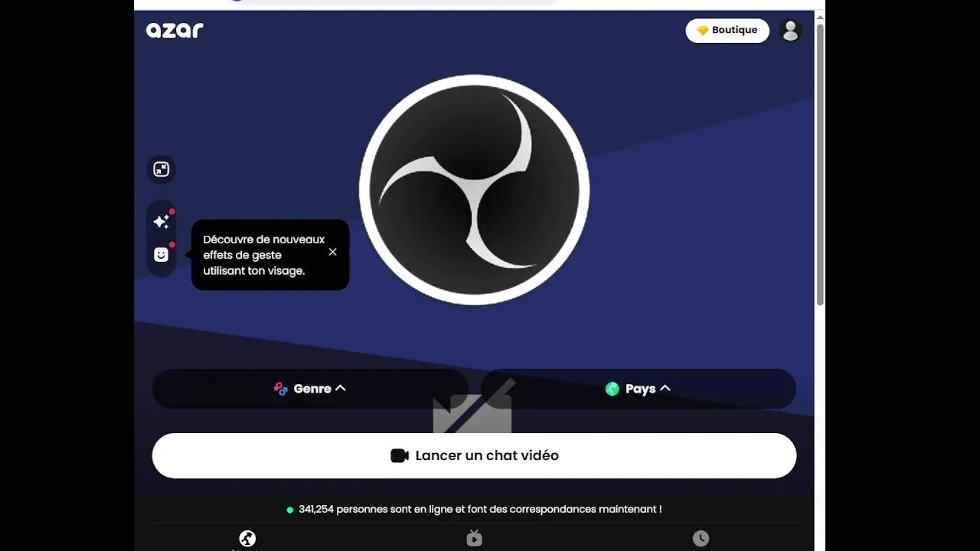Open the sparkle effects icon

161,221
